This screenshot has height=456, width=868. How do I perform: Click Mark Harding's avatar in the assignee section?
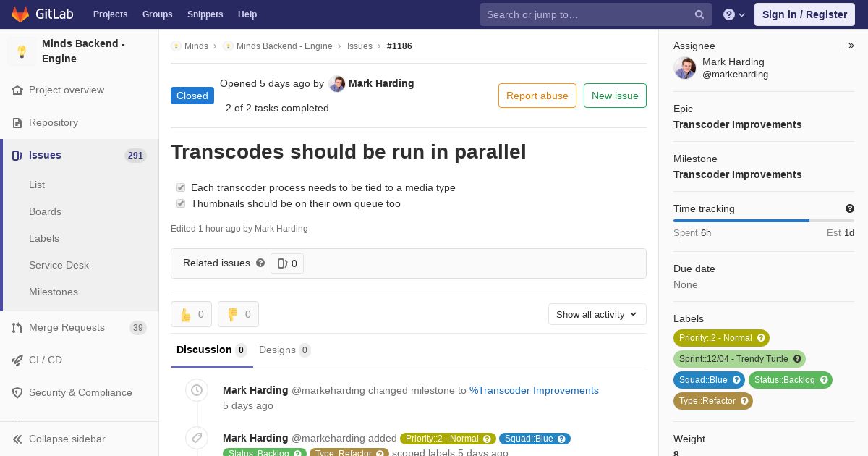point(684,68)
